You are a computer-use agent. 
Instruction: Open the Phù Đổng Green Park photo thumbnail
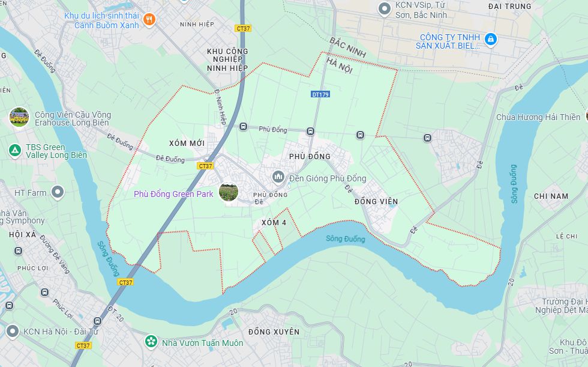pos(229,192)
